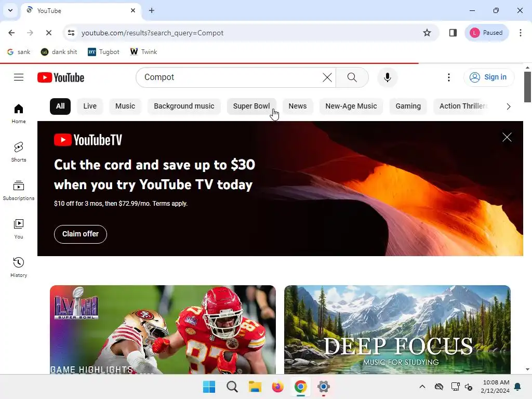
Task: Clear the search query with the X
Action: (x=327, y=77)
